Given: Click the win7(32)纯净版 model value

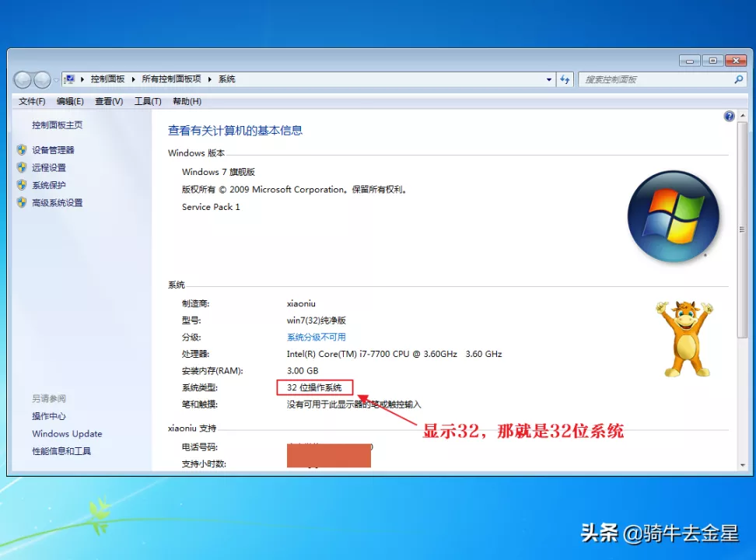Looking at the screenshot, I should [317, 320].
